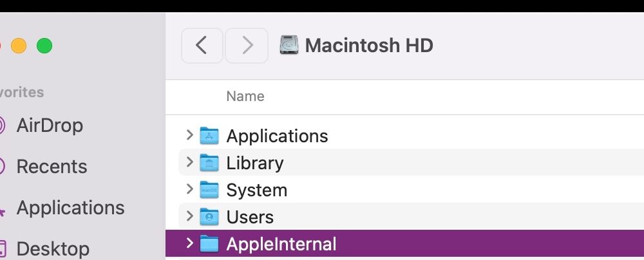Screen dimensions: 644x260
Task: Select the Users folder icon
Action: [x=209, y=216]
